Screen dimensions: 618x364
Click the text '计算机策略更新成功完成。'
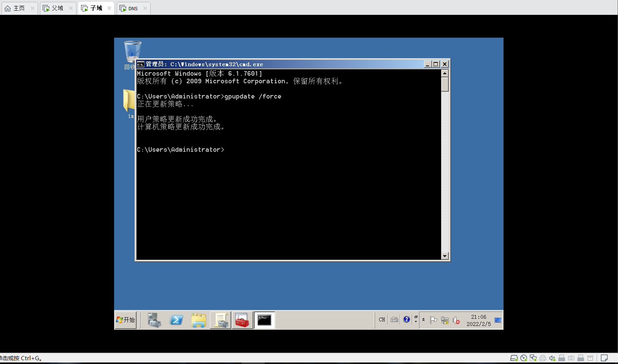coord(181,127)
